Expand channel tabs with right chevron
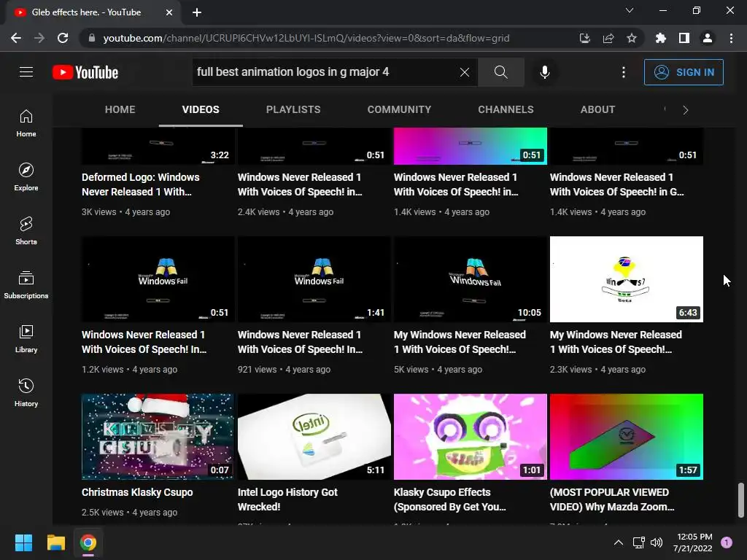 tap(686, 110)
